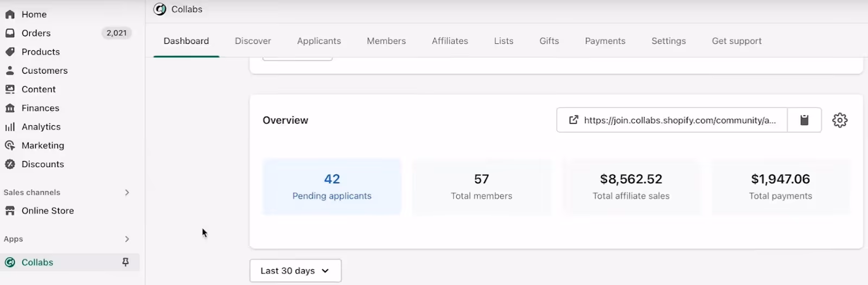Click the Apps heading in sidebar

tap(14, 239)
